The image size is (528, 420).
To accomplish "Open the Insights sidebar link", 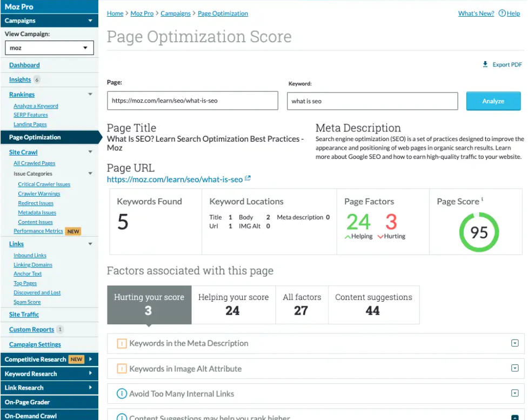I will click(x=20, y=79).
